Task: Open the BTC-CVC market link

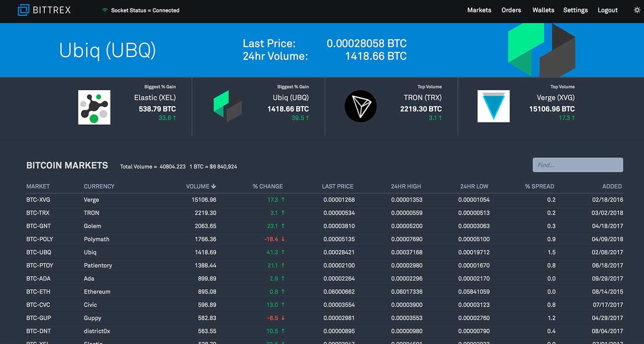Action: pos(38,305)
